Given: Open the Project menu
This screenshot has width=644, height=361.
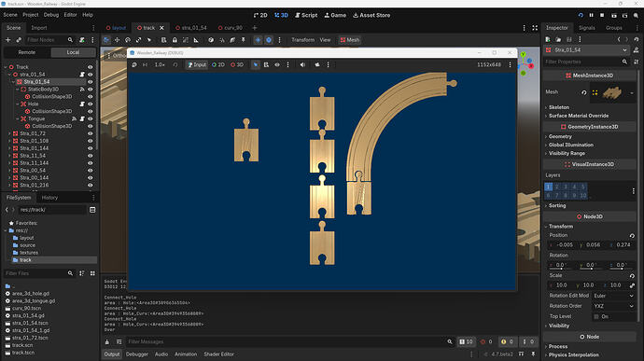Looking at the screenshot, I should coord(31,15).
